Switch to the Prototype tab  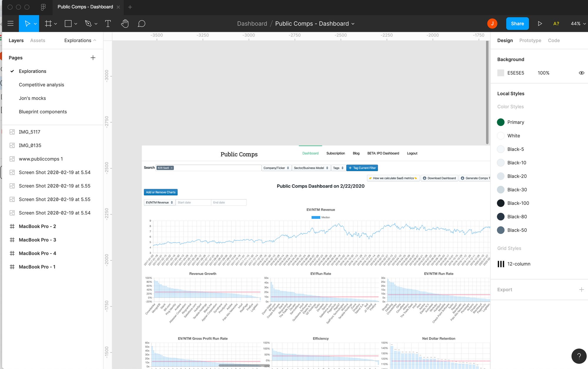click(530, 40)
